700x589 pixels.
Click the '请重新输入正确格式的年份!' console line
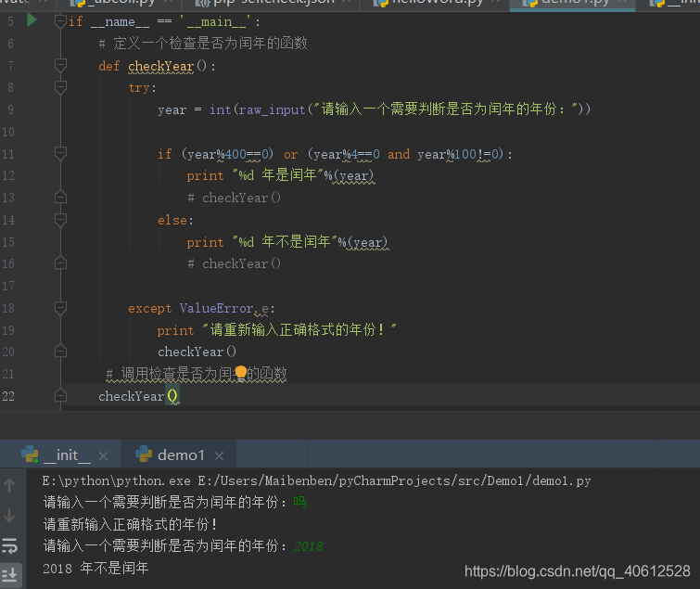(131, 524)
